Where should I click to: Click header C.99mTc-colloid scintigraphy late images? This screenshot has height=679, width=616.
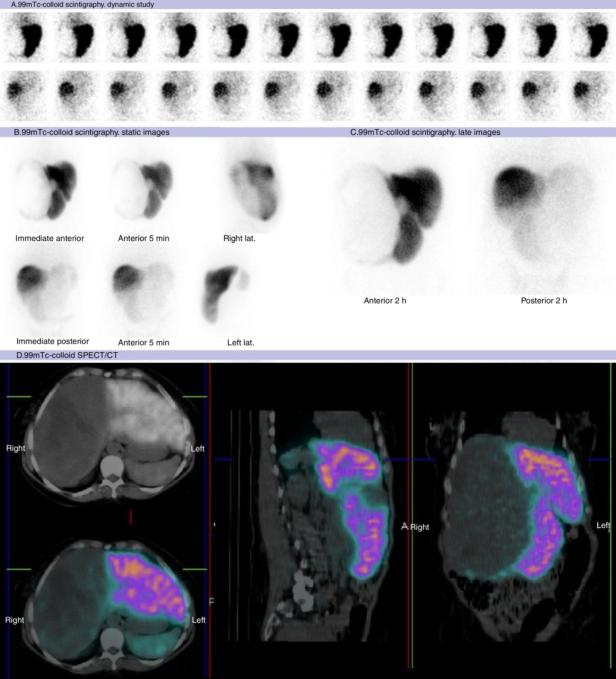[425, 132]
